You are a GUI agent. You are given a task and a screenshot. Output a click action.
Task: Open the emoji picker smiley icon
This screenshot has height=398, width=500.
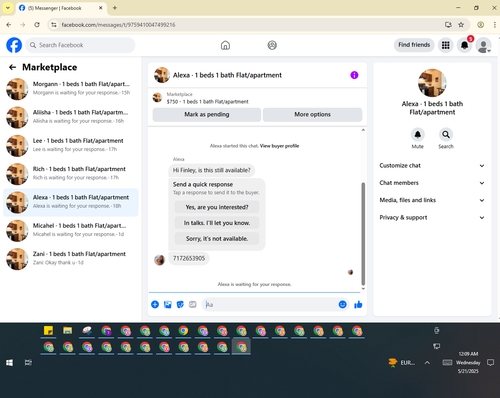point(342,304)
